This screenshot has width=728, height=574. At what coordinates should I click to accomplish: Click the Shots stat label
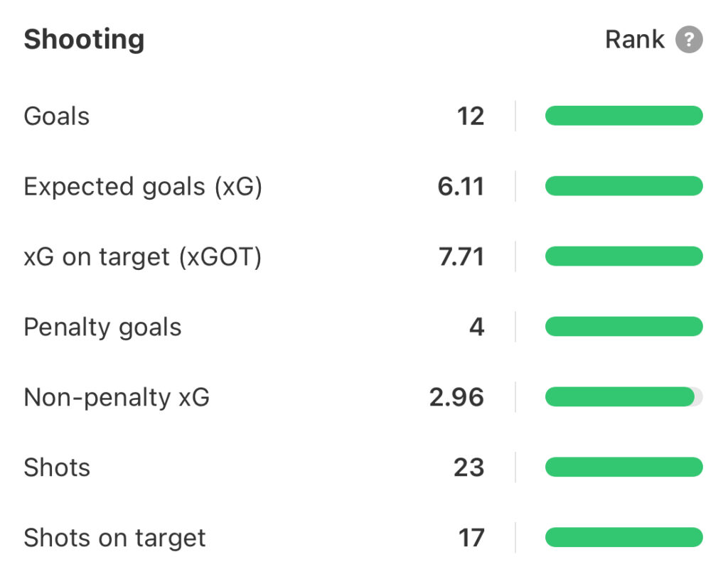pyautogui.click(x=57, y=467)
